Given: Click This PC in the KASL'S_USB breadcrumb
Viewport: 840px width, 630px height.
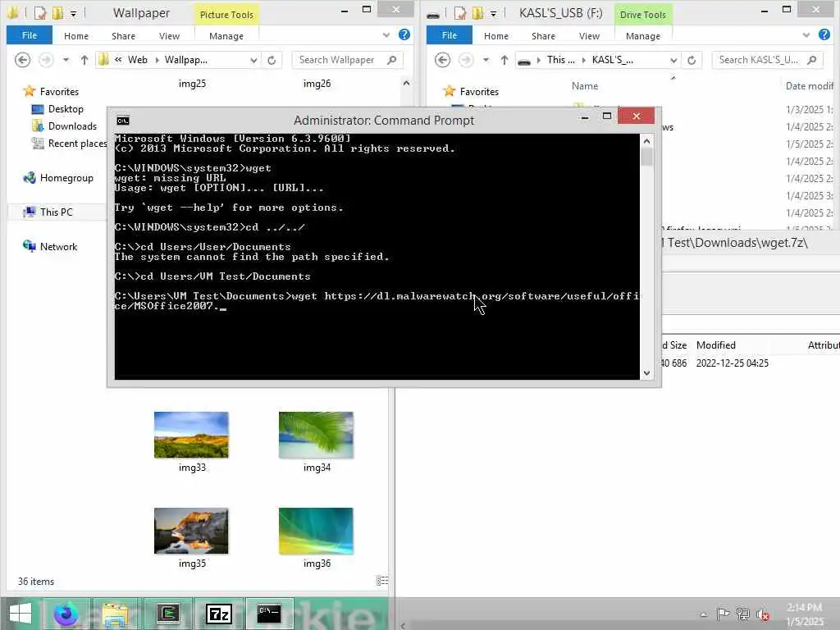Looking at the screenshot, I should [560, 60].
